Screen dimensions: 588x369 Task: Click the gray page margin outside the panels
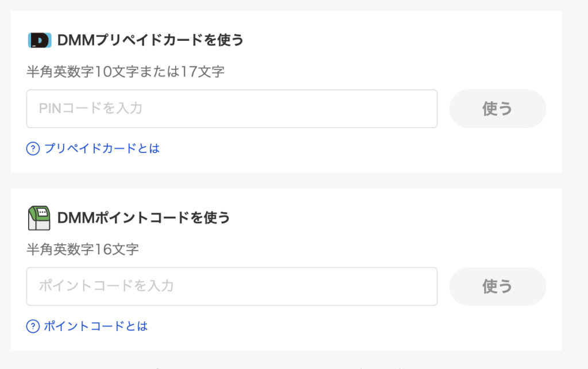tap(574, 172)
